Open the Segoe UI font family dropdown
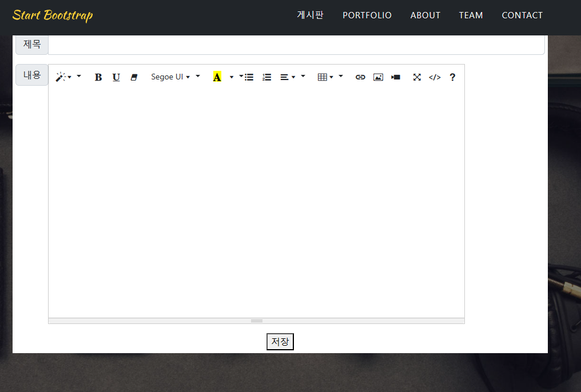This screenshot has height=392, width=581. [170, 77]
